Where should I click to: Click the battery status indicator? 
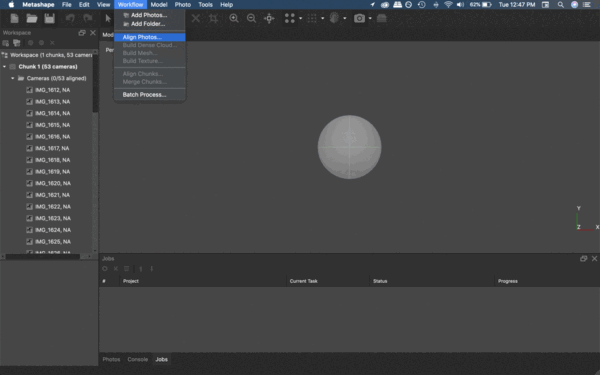point(481,5)
